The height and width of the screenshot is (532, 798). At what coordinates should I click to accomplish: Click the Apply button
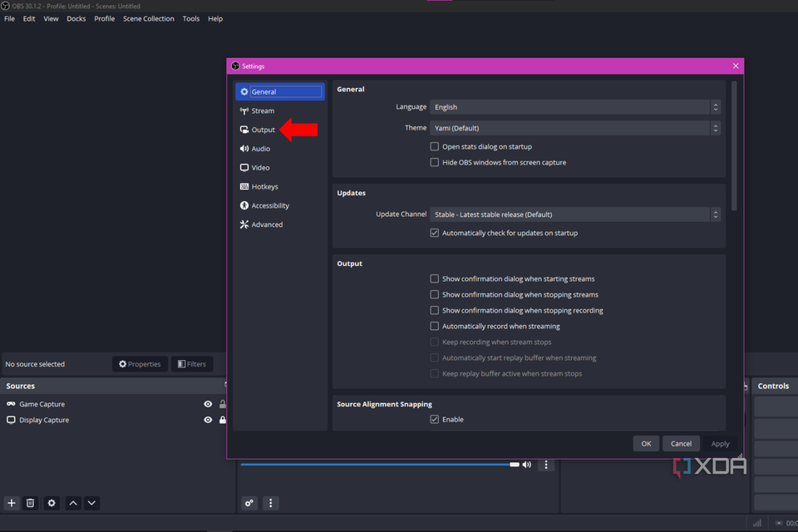[720, 443]
